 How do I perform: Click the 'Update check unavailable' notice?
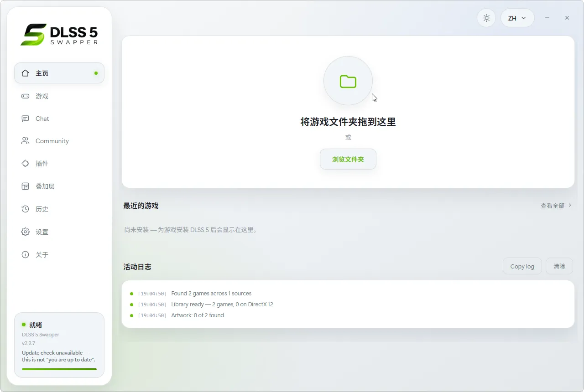coord(58,356)
